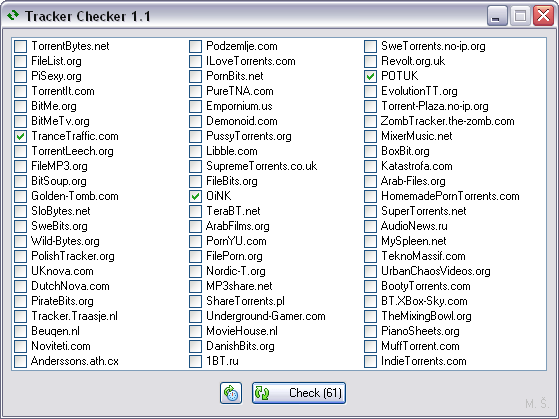The width and height of the screenshot is (559, 419).
Task: Enable the Demonoid.com checkbox
Action: pos(195,121)
